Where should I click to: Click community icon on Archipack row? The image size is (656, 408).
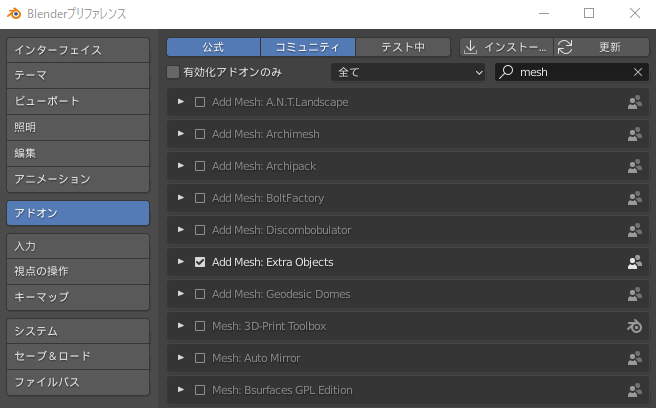tap(635, 166)
